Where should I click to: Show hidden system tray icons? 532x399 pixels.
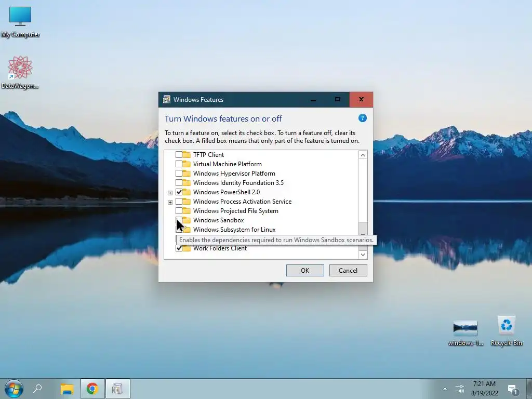pyautogui.click(x=445, y=389)
